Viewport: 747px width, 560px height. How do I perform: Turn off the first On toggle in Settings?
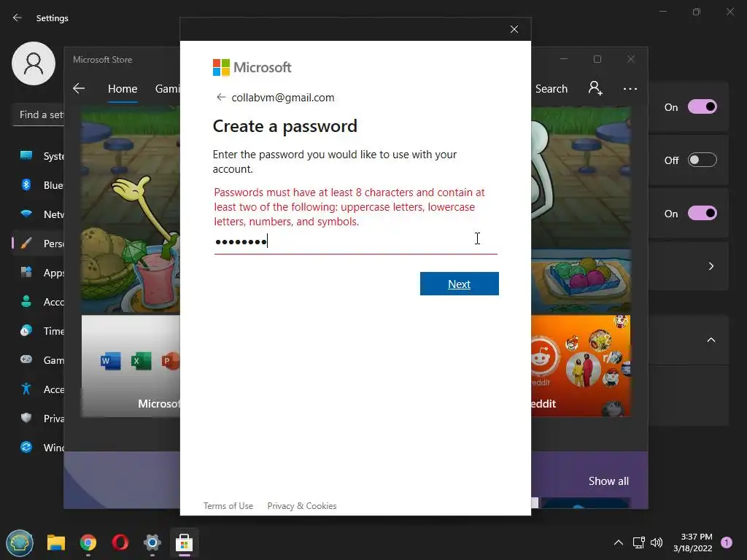tap(703, 106)
